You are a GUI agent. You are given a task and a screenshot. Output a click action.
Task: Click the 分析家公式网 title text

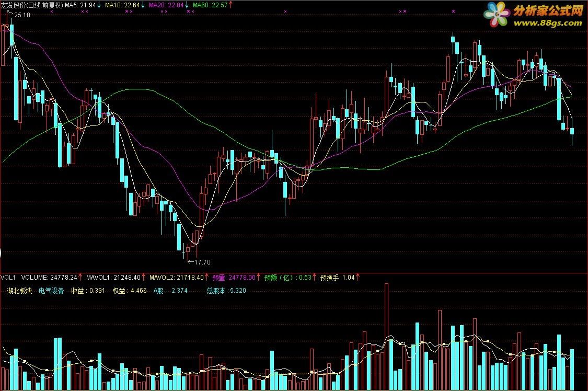click(549, 10)
